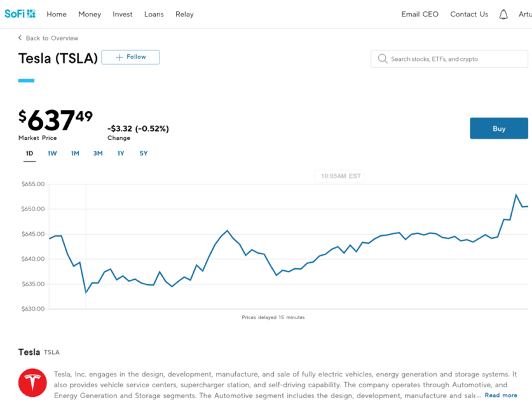Open the Money menu
532x407 pixels.
90,14
